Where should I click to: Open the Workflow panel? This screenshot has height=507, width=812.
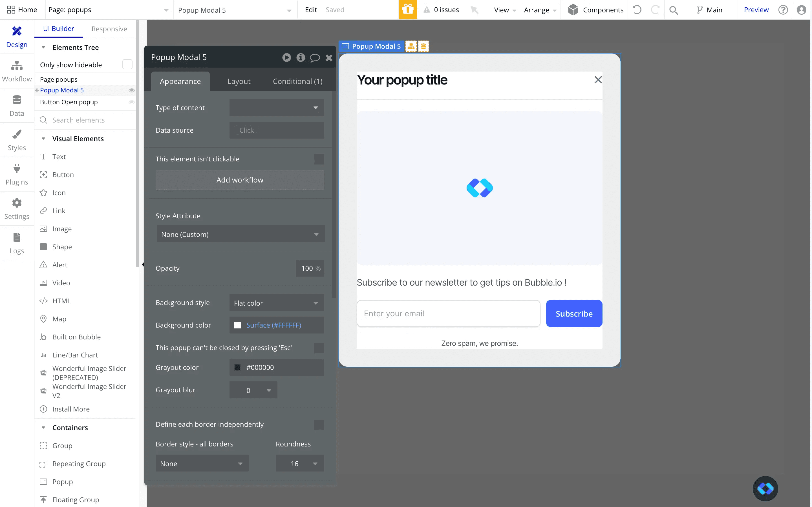pos(17,70)
